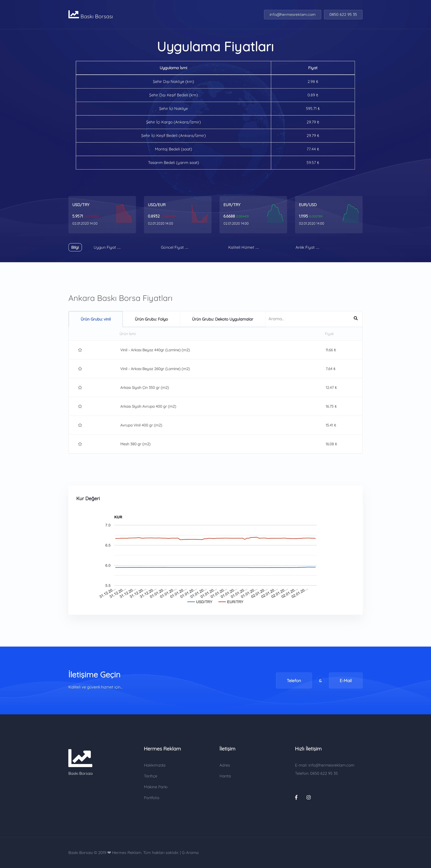The height and width of the screenshot is (868, 431).
Task: Click the search magnifier icon
Action: 355,318
